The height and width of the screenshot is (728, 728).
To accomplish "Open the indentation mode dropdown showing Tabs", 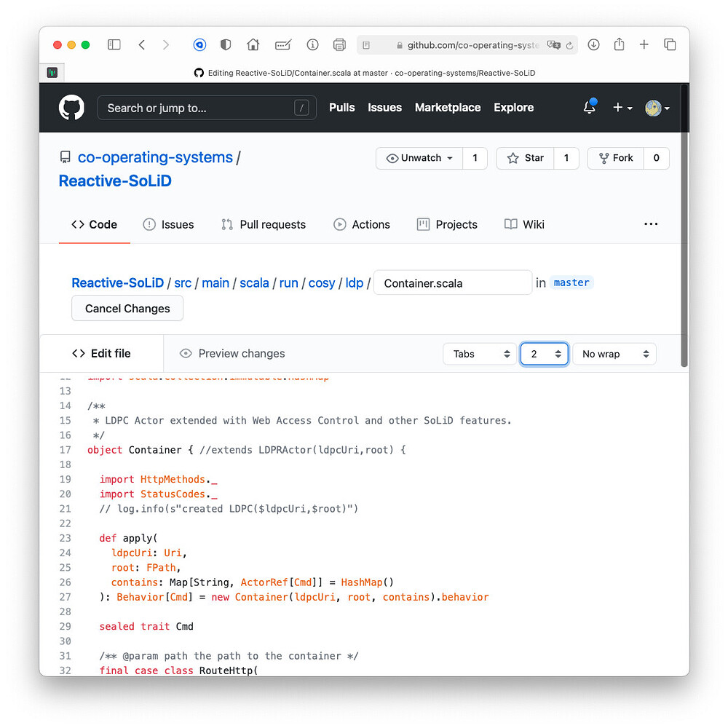I will pyautogui.click(x=480, y=353).
